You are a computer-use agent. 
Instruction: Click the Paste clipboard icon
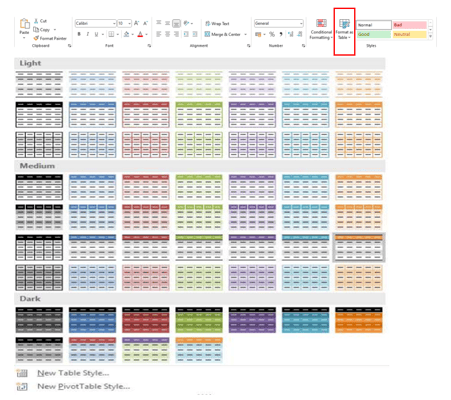(24, 24)
